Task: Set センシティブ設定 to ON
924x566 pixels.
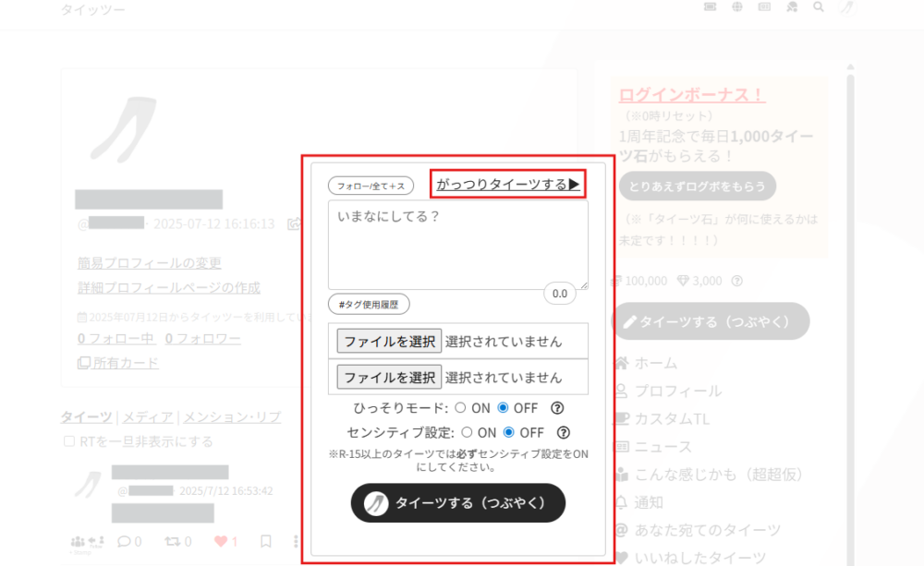Action: click(468, 432)
